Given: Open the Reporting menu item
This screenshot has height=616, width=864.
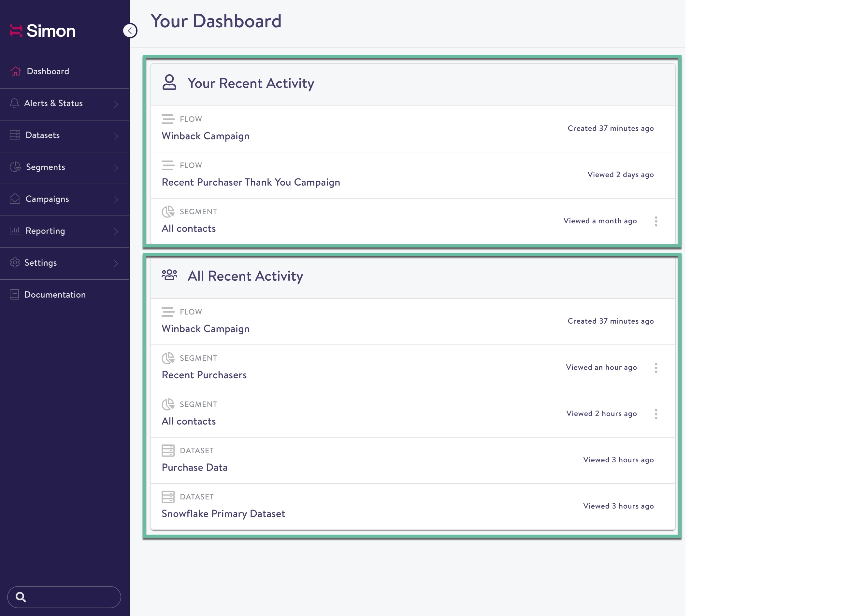Looking at the screenshot, I should click(45, 231).
